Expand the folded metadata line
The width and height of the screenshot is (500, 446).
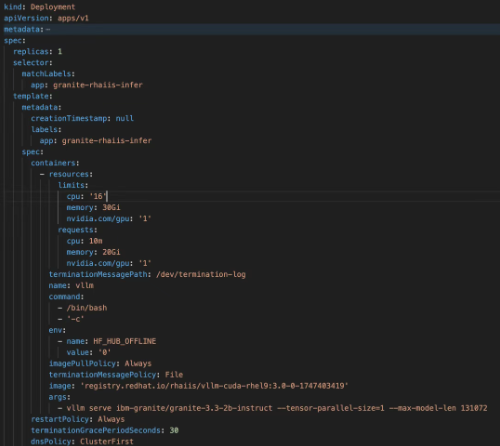coord(27,29)
